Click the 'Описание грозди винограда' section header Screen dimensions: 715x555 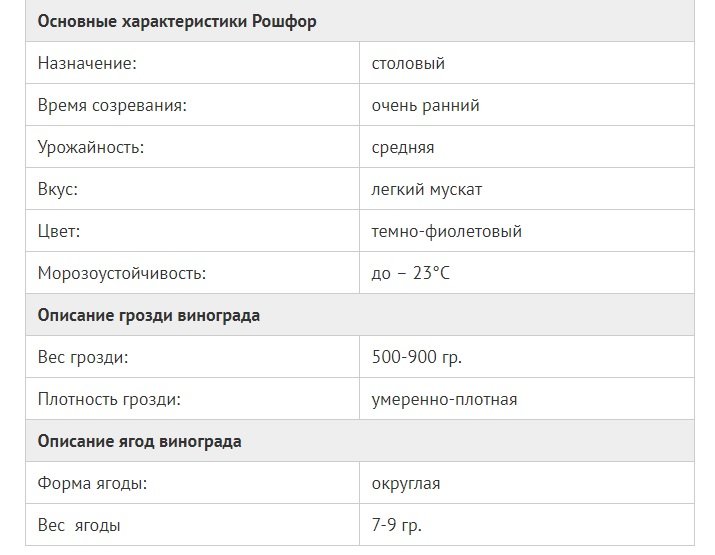pyautogui.click(x=149, y=315)
